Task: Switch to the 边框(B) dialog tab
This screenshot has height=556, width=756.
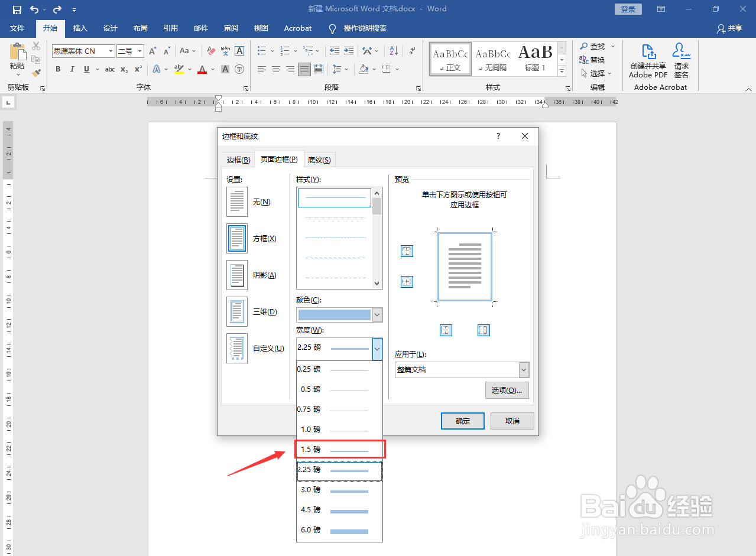Action: tap(239, 160)
